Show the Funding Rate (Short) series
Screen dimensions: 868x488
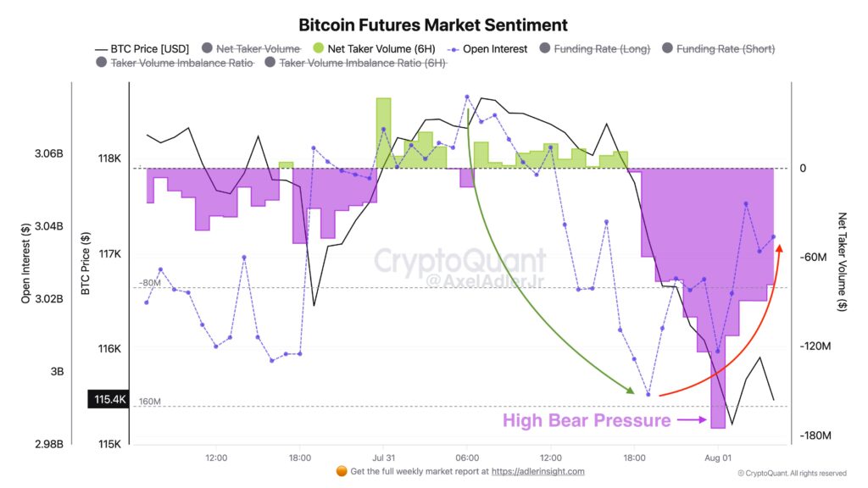(719, 48)
